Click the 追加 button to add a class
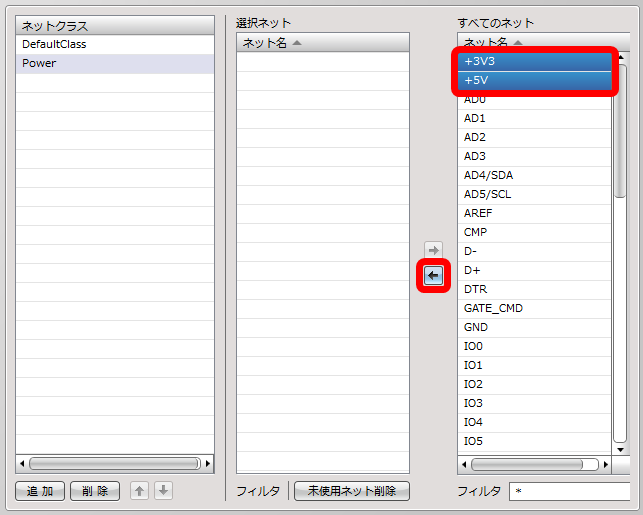 40,491
